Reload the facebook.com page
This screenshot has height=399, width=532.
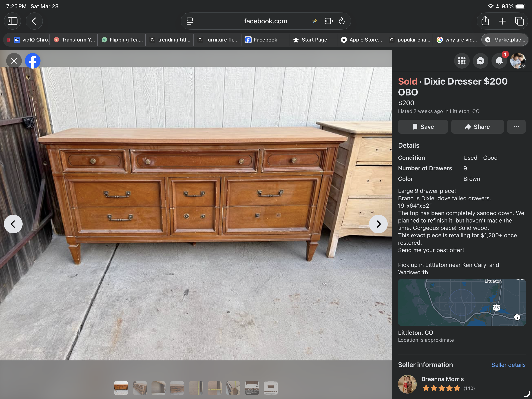click(x=342, y=21)
